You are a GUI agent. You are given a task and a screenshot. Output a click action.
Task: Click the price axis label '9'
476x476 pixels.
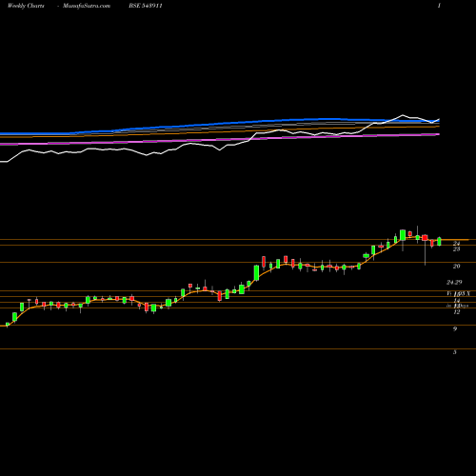pos(455,329)
